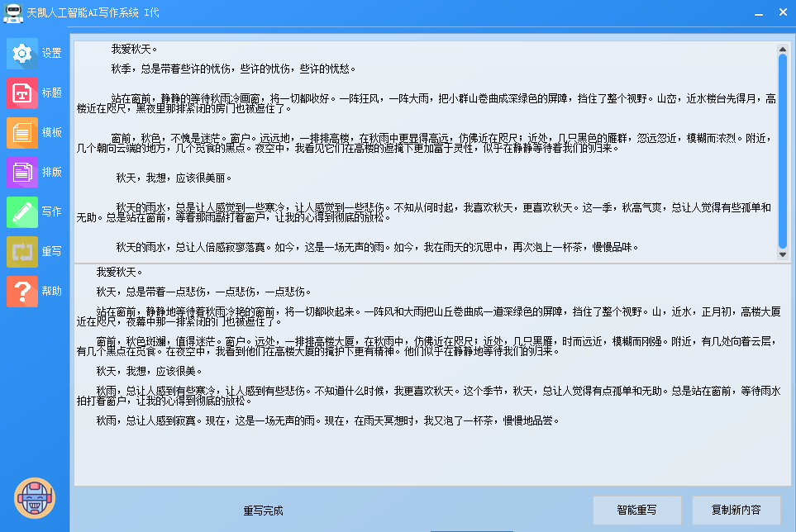Open the 标题 title icon
The width and height of the screenshot is (796, 532).
[22, 93]
